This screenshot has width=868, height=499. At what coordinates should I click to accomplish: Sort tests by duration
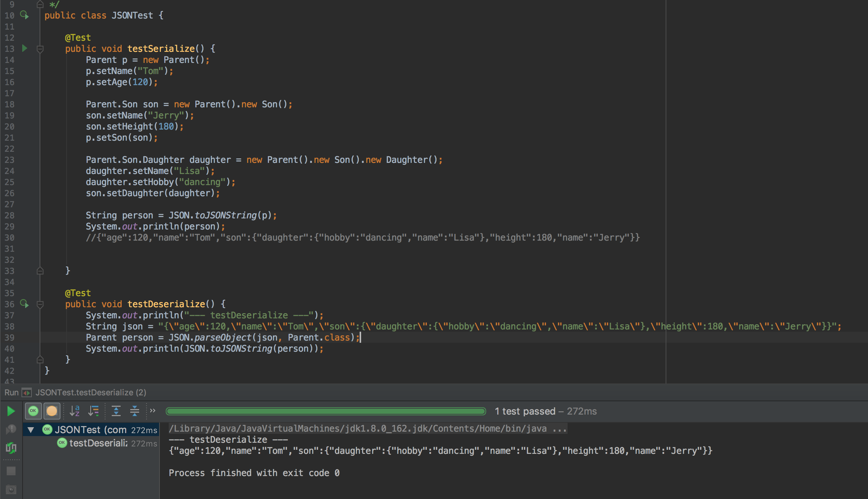click(x=94, y=411)
